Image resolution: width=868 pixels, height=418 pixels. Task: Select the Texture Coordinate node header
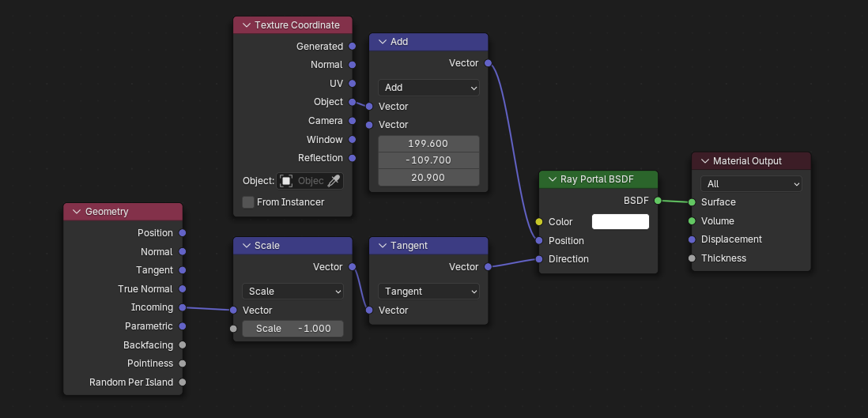coord(297,25)
